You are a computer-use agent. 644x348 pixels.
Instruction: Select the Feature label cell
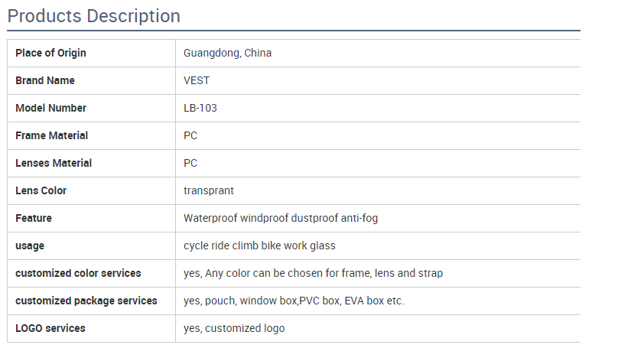tap(91, 218)
